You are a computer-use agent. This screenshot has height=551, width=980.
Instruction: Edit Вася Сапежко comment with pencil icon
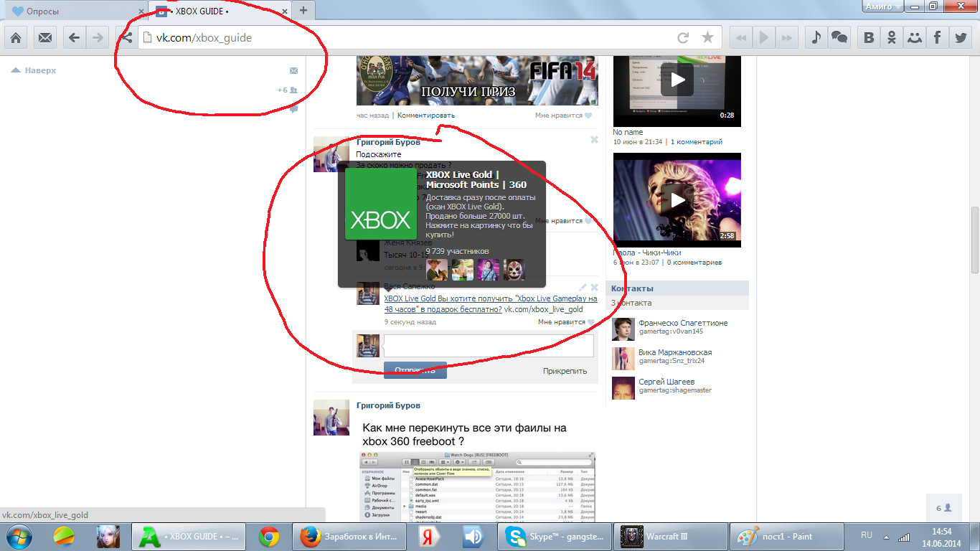(x=583, y=287)
